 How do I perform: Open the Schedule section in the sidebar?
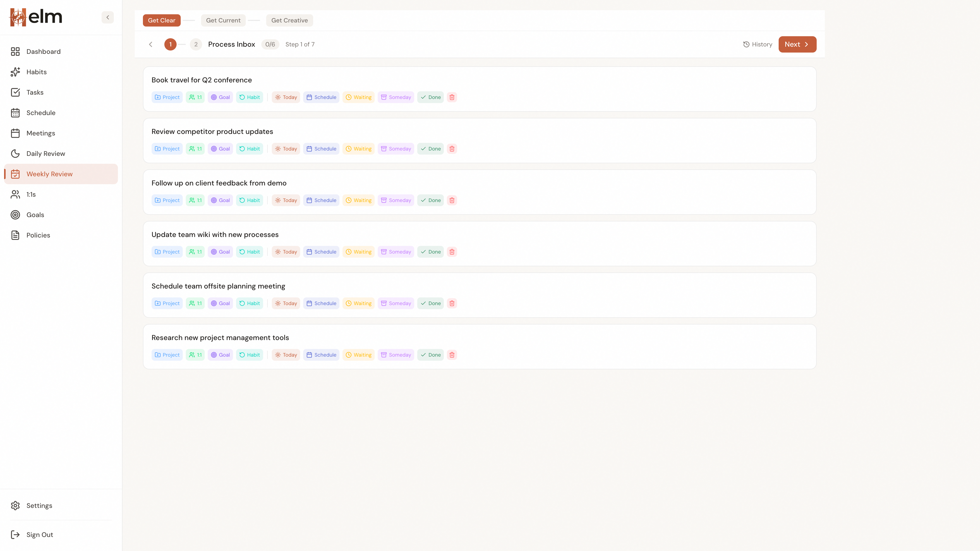click(x=41, y=112)
